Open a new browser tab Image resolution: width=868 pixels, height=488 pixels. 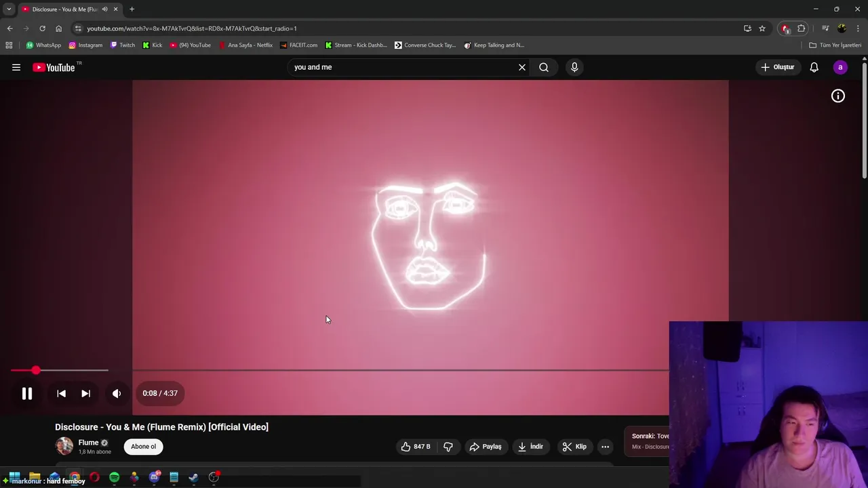(x=132, y=9)
